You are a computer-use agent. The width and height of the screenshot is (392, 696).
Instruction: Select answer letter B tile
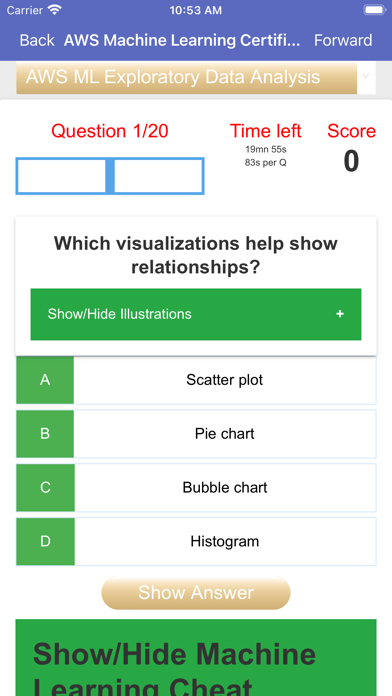[x=45, y=434]
